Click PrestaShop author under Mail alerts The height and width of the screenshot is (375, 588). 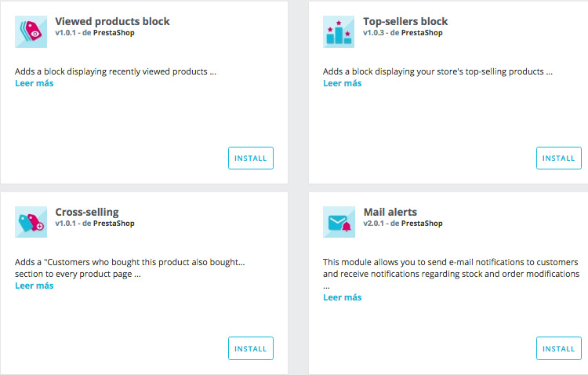[422, 224]
